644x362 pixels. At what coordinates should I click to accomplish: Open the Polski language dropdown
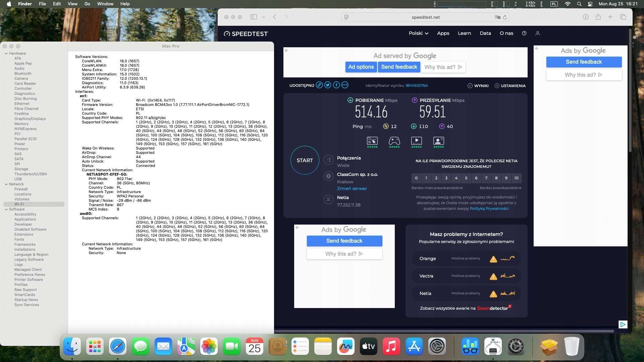click(x=418, y=33)
